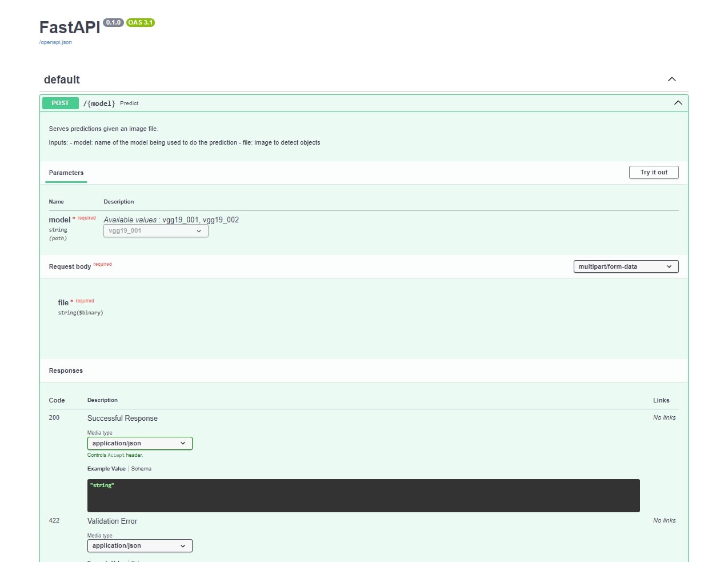Click the 422 response code
This screenshot has height=562, width=728.
point(54,521)
